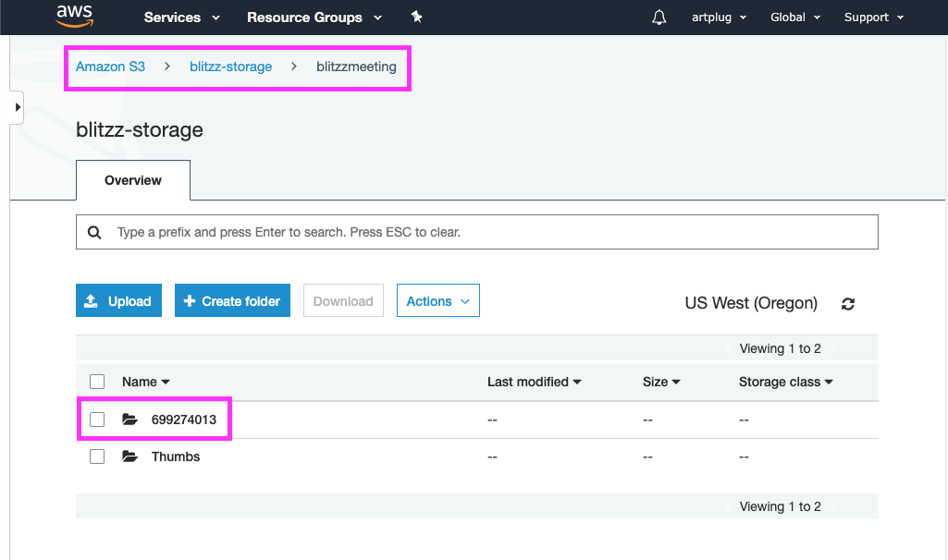Sort the list by Name column
The height and width of the screenshot is (560, 948).
coord(146,382)
